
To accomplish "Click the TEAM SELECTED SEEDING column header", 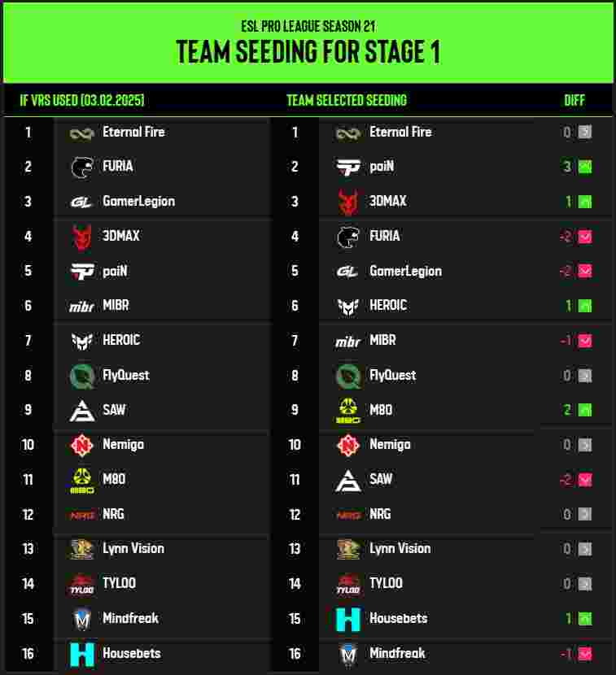I will click(347, 101).
